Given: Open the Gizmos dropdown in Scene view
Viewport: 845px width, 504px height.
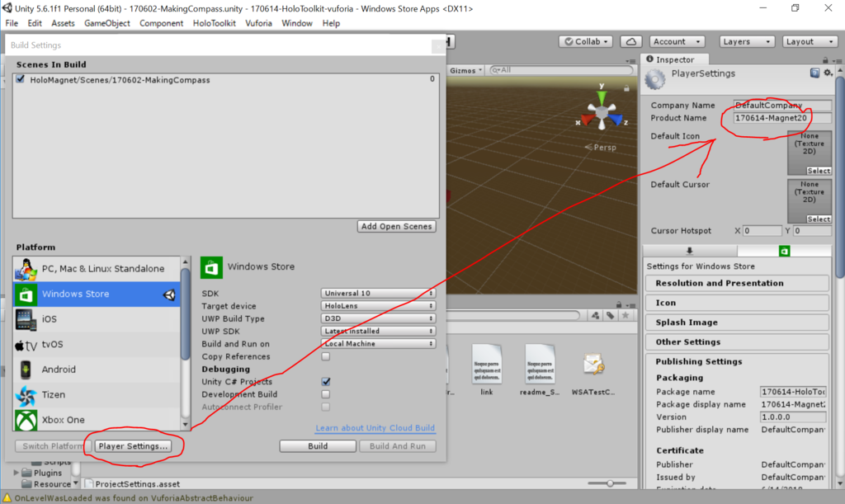Looking at the screenshot, I should (465, 71).
